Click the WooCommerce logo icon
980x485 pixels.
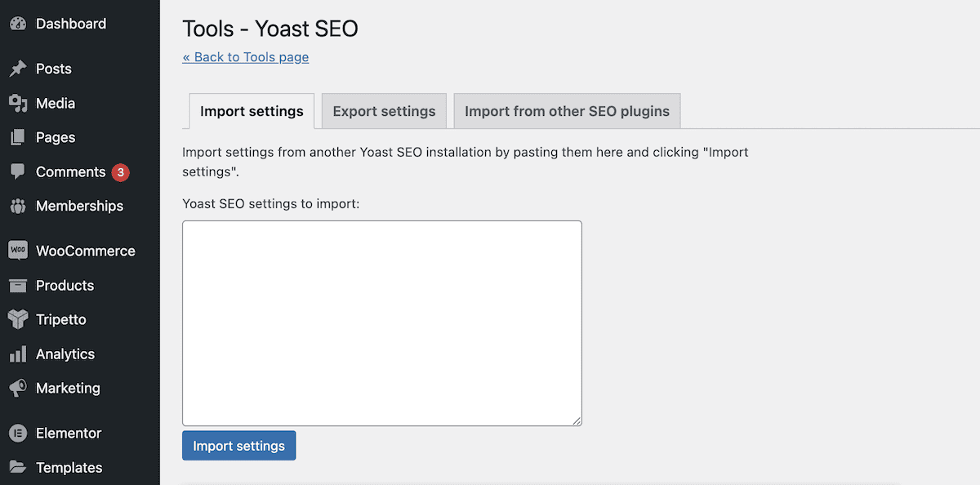tap(18, 251)
